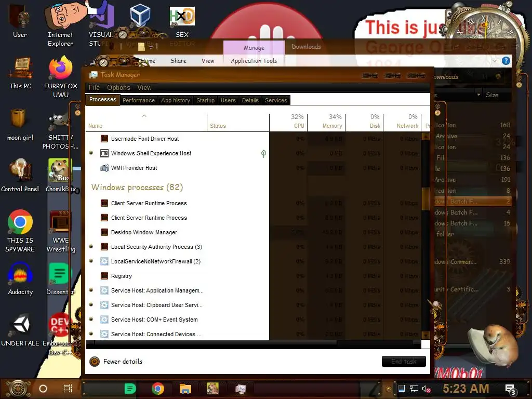Sort processes by the CPU column
532x399 pixels.
[288, 122]
